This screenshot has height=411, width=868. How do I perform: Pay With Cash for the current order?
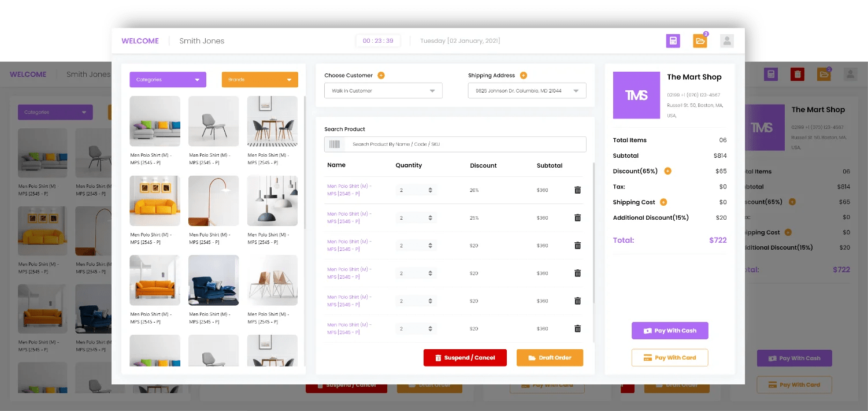[670, 330]
